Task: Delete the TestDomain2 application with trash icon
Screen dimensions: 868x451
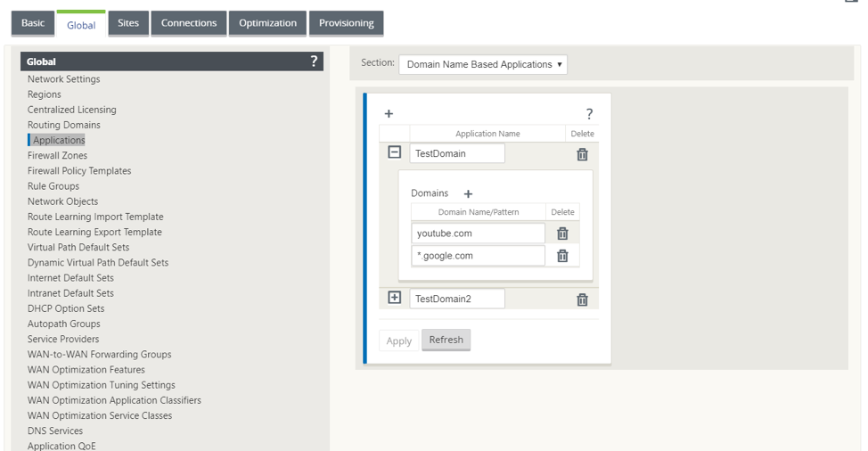Action: tap(582, 300)
